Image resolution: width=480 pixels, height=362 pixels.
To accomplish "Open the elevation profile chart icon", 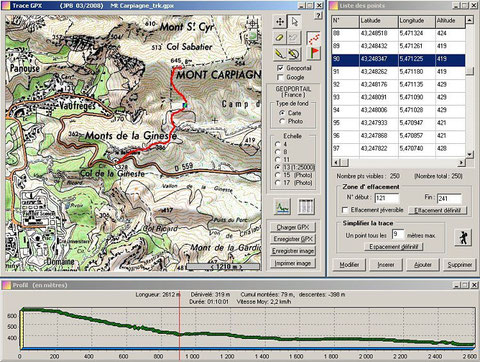I will (x=283, y=207).
